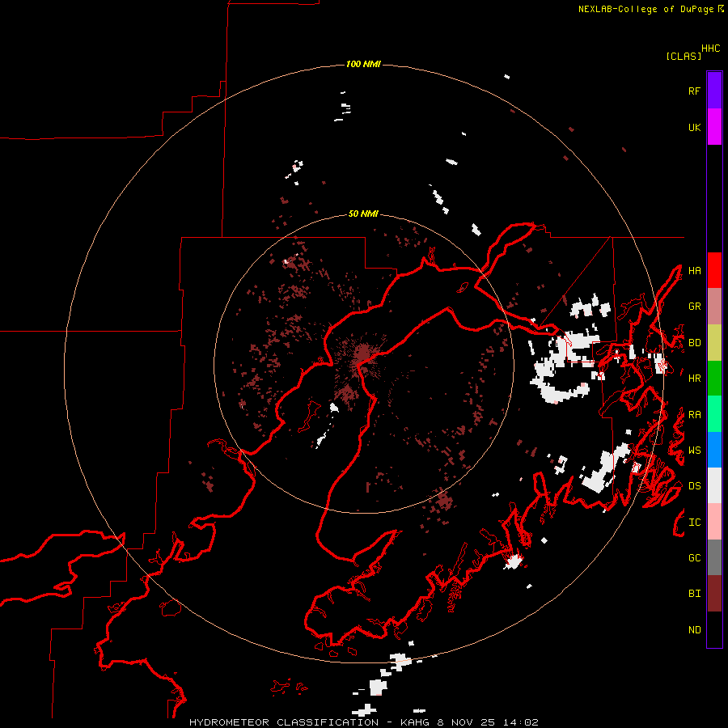The width and height of the screenshot is (728, 728).
Task: Click the HR legend label
Action: 694,379
